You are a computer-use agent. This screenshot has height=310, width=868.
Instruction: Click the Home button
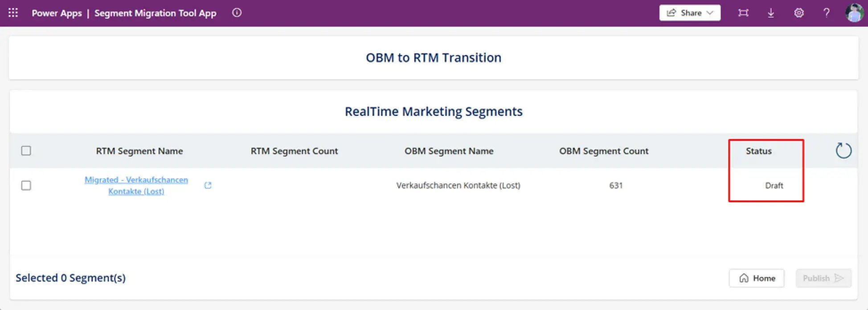(757, 278)
